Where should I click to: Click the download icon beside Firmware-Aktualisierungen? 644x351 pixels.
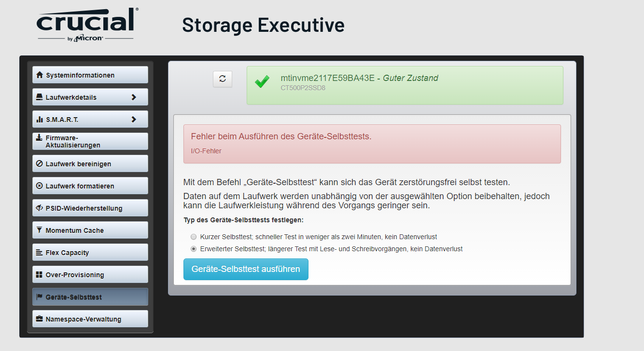pyautogui.click(x=40, y=137)
